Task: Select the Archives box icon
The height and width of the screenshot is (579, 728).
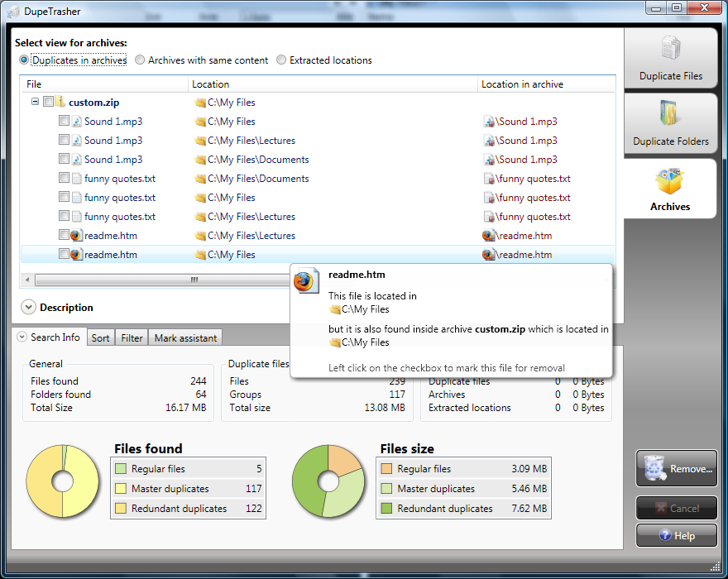Action: [x=669, y=181]
